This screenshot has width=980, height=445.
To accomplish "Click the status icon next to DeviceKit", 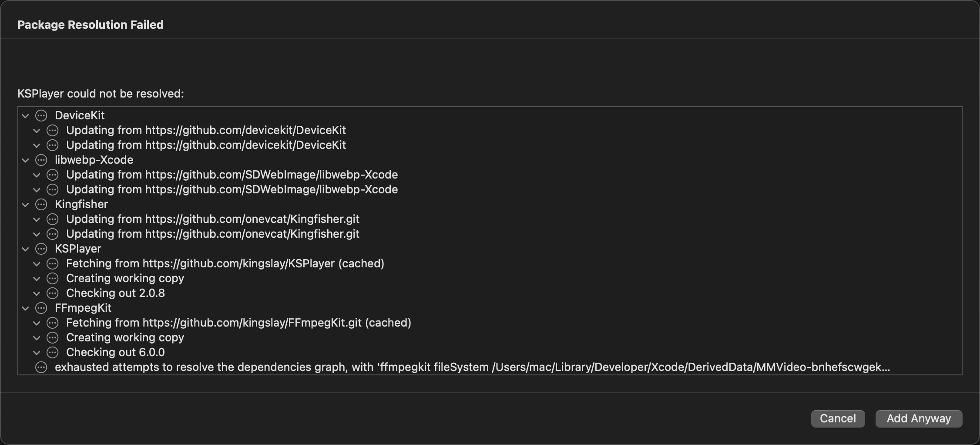I will click(x=41, y=115).
